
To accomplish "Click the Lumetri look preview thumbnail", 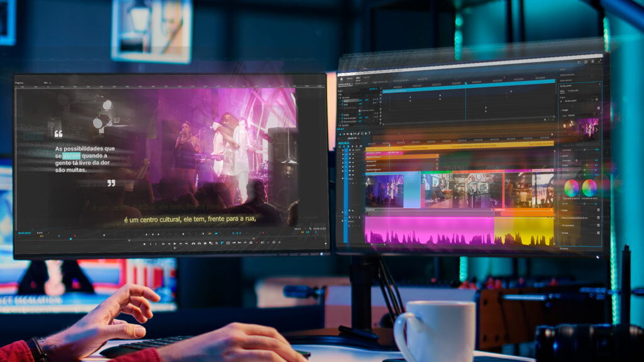I will pos(580,129).
